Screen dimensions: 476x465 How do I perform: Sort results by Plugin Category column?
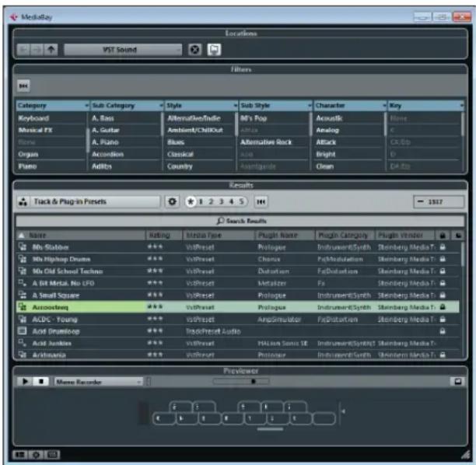(x=345, y=236)
